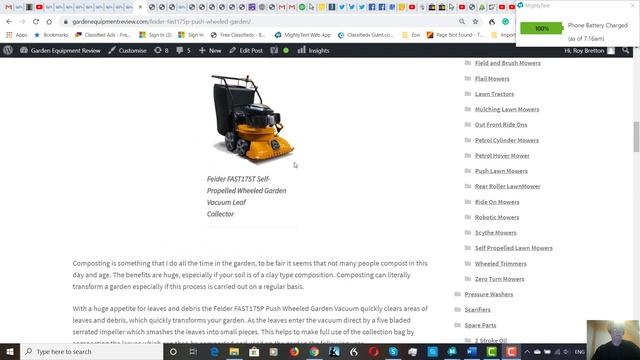Open Skype from the taskbar
This screenshot has height=360, width=640.
point(393,351)
